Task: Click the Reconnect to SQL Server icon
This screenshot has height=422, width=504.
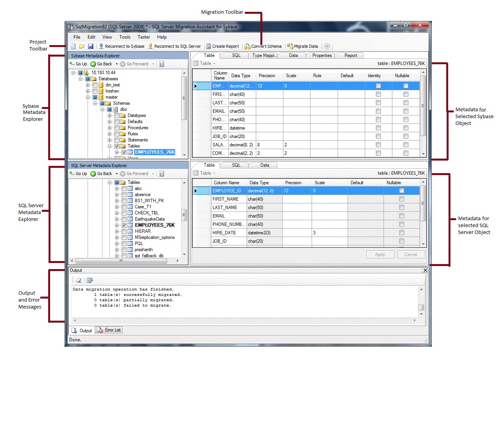Action: [151, 46]
